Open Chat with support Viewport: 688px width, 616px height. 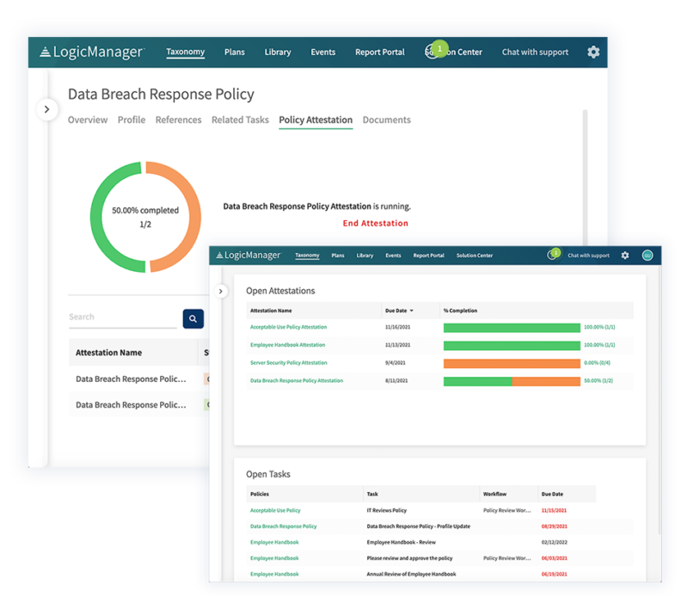click(535, 52)
